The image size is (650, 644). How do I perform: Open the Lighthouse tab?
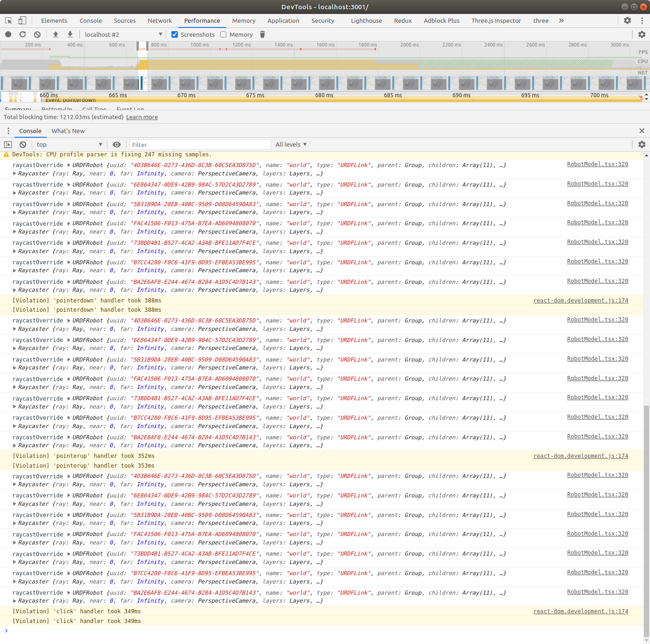[366, 20]
